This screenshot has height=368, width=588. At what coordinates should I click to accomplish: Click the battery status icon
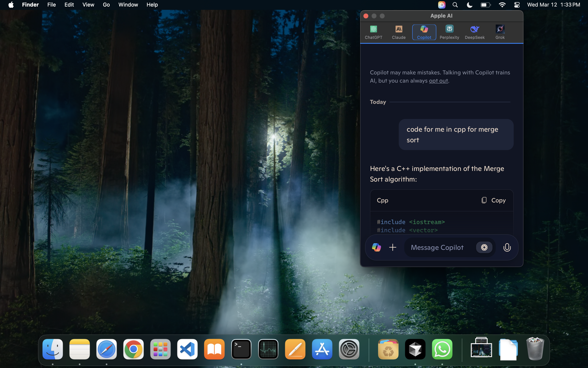(x=486, y=5)
